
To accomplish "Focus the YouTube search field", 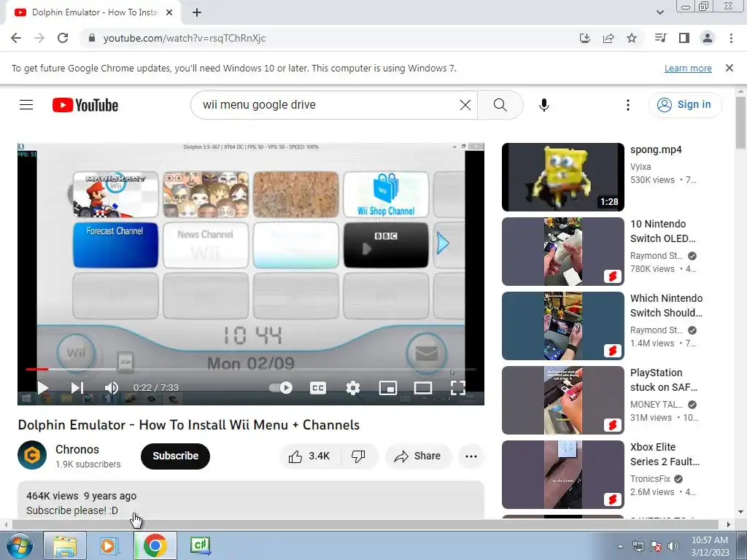I will pos(329,105).
